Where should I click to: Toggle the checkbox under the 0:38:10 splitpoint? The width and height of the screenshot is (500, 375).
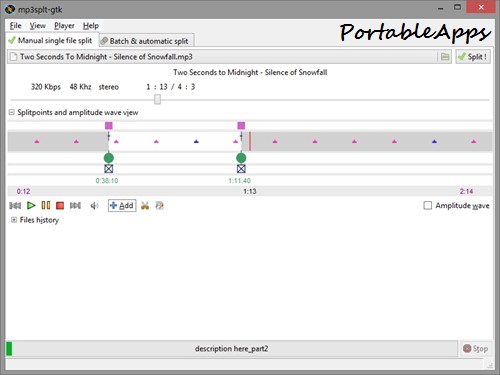pyautogui.click(x=109, y=169)
